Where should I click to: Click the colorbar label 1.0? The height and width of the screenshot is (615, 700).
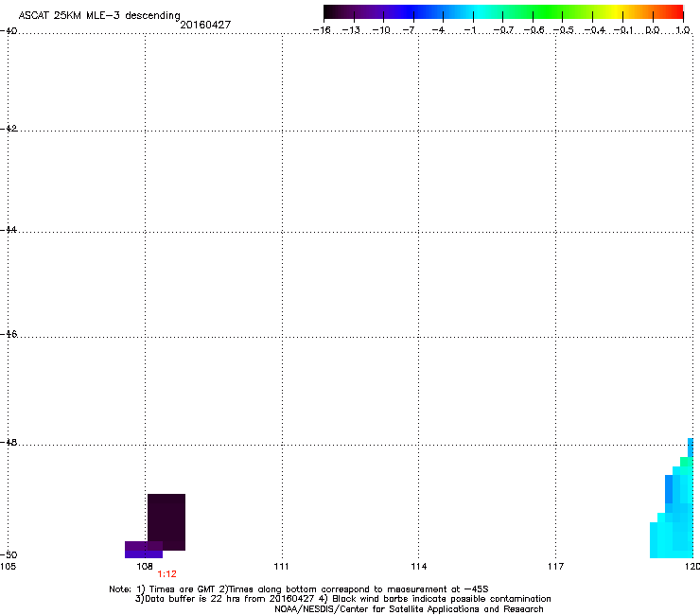683,30
